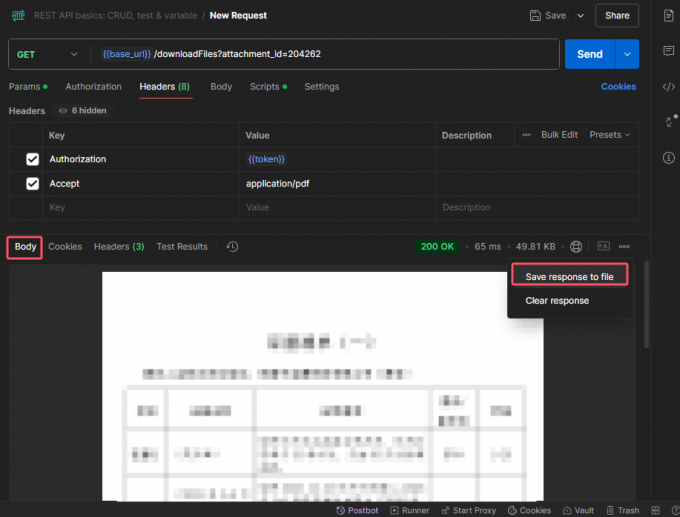Image resolution: width=680 pixels, height=517 pixels.
Task: Switch to the Params tab
Action: [x=28, y=87]
